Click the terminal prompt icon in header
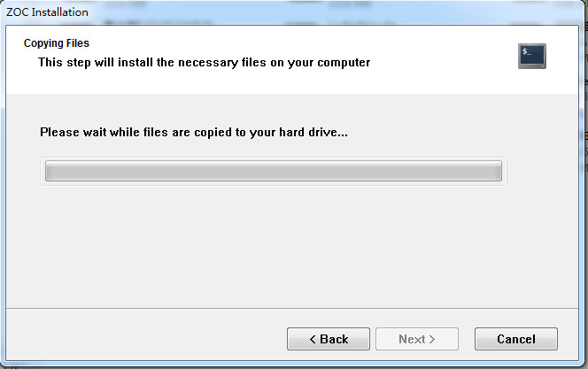The width and height of the screenshot is (588, 369). (x=532, y=56)
